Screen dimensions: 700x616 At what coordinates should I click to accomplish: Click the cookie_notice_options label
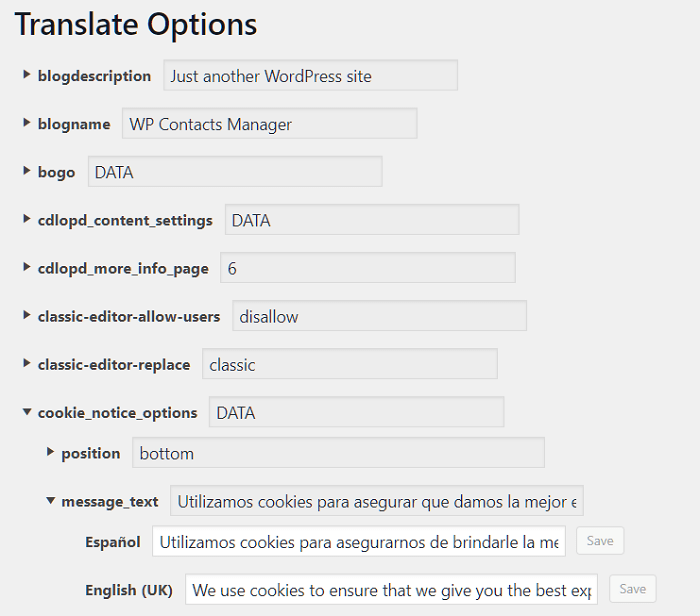pos(117,412)
